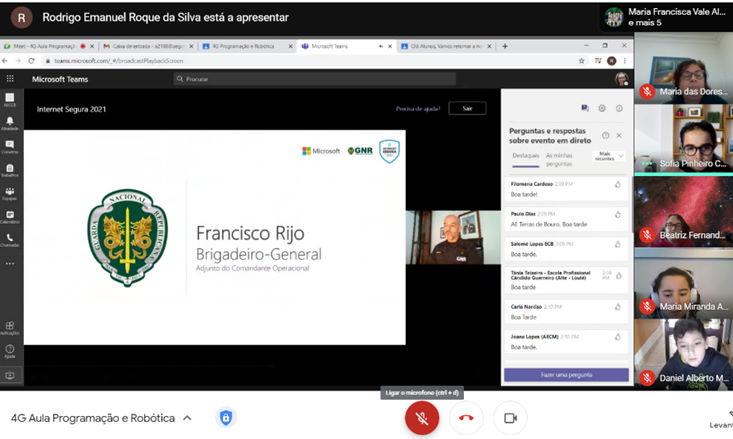The height and width of the screenshot is (439, 733).
Task: Open Assignments in Teams sidebar
Action: [10, 170]
